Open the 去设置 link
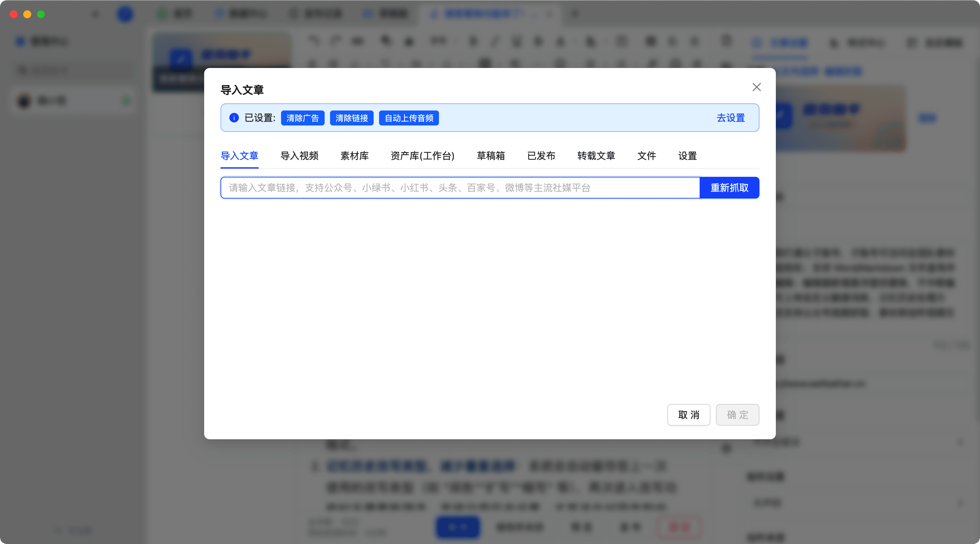The image size is (980, 544). (x=731, y=118)
